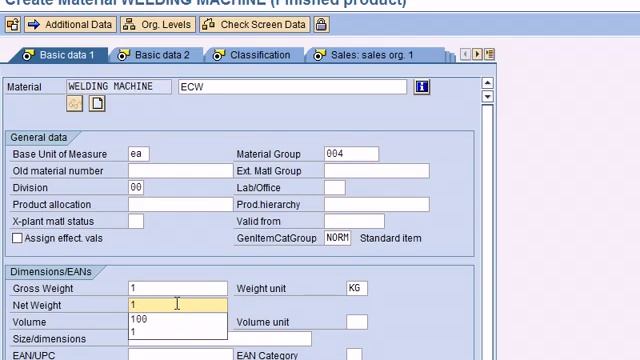Click the Dimensions/EANs group header
The image size is (640, 360).
pos(51,272)
